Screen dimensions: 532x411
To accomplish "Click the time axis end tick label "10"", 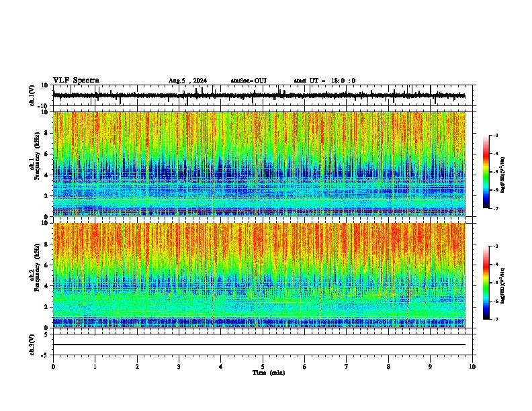I will click(x=472, y=367).
